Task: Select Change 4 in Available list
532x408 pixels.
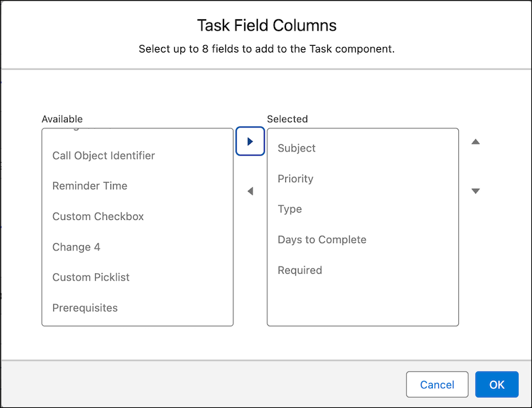Action: (x=138, y=247)
